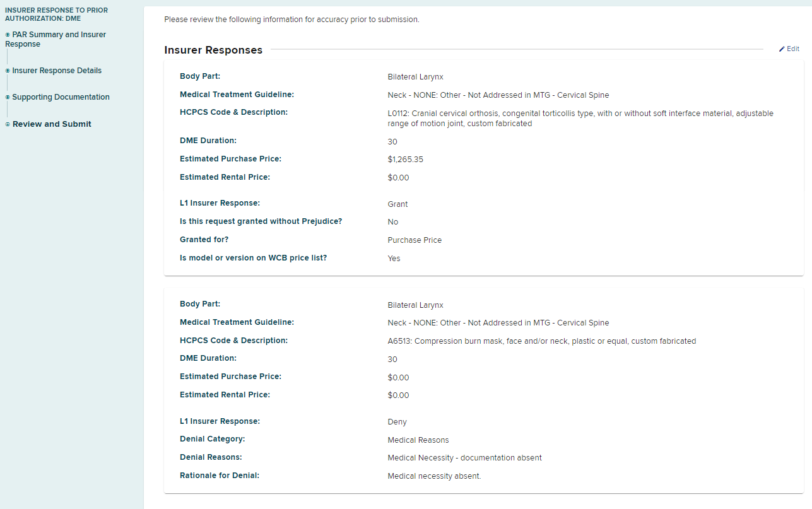812x509 pixels.
Task: Click the Medical Reasons denial category value
Action: (418, 440)
